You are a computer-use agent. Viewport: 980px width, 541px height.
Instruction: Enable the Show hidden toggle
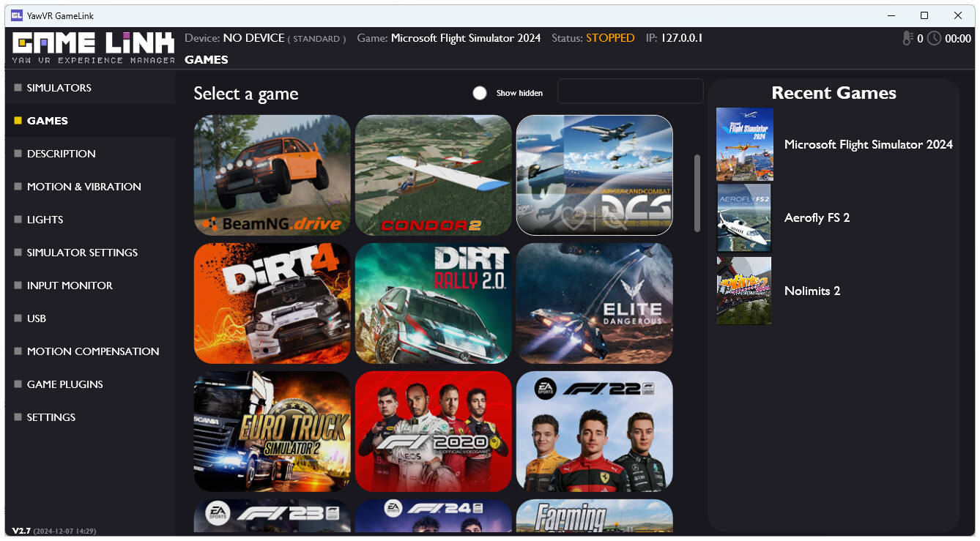(480, 93)
